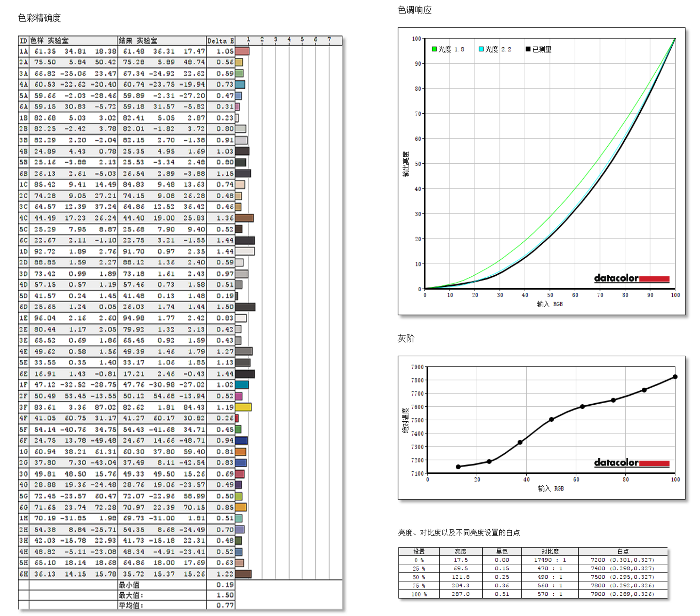Click the teal 1F color swatch bar
Viewport: 700px width, 616px height.
[x=242, y=385]
